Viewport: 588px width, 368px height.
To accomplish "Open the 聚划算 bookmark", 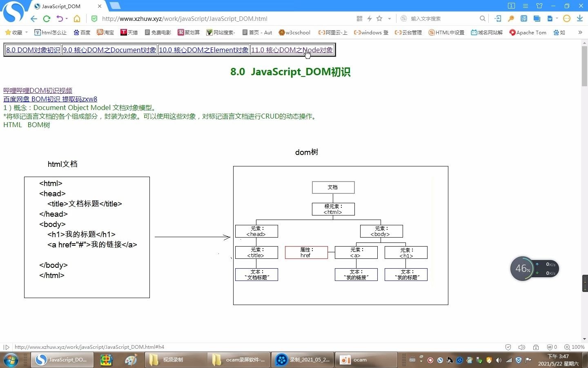I will [189, 32].
